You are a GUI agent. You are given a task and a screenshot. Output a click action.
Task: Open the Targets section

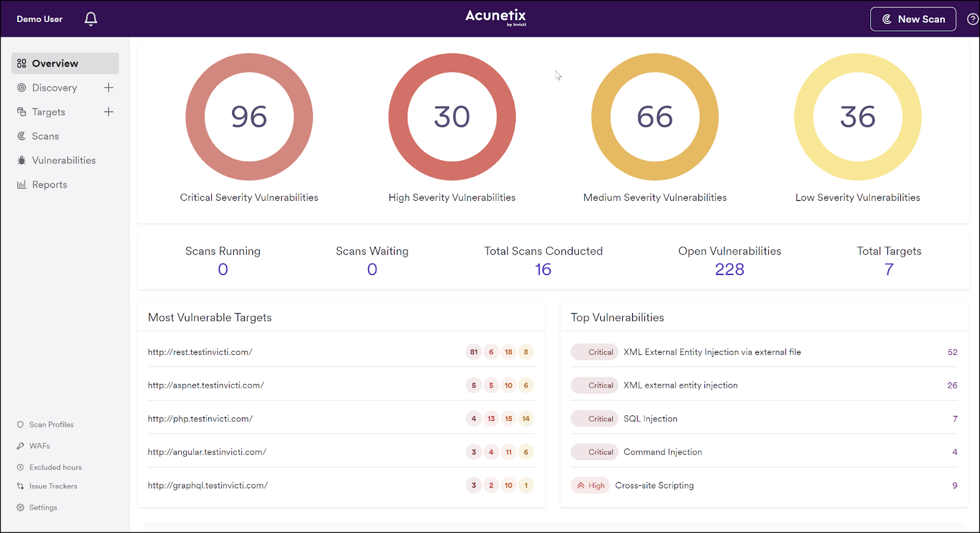pos(48,112)
